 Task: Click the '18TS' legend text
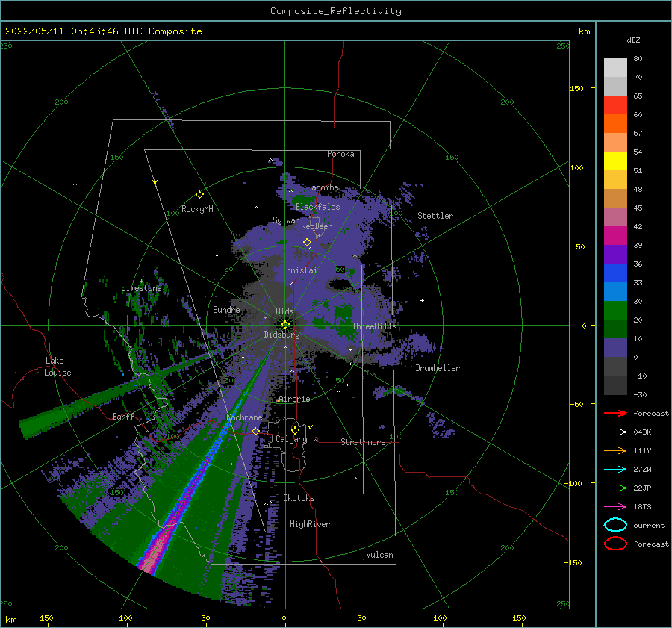[x=642, y=507]
